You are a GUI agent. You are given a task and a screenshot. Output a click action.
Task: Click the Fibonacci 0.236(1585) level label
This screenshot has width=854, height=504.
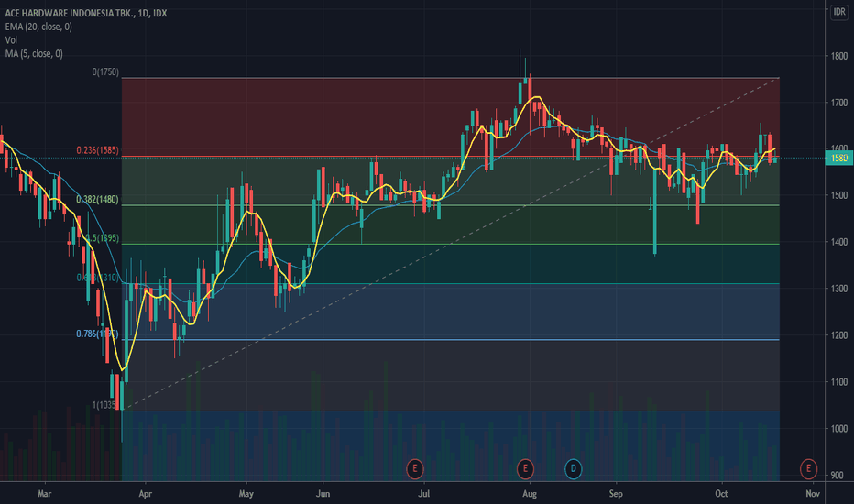pos(97,150)
